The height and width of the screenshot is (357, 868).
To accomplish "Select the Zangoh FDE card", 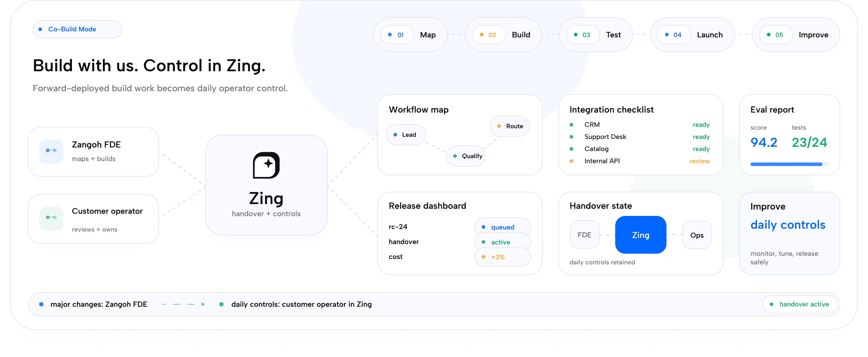I will [93, 152].
